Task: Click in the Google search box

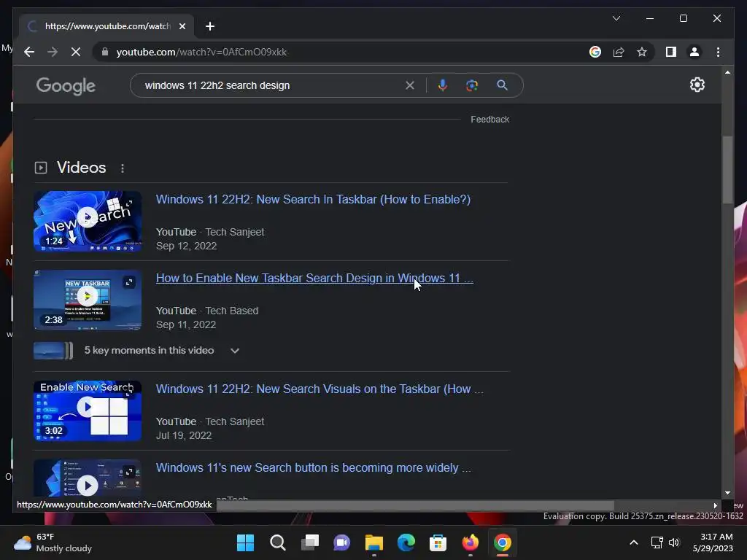Action: [x=271, y=85]
